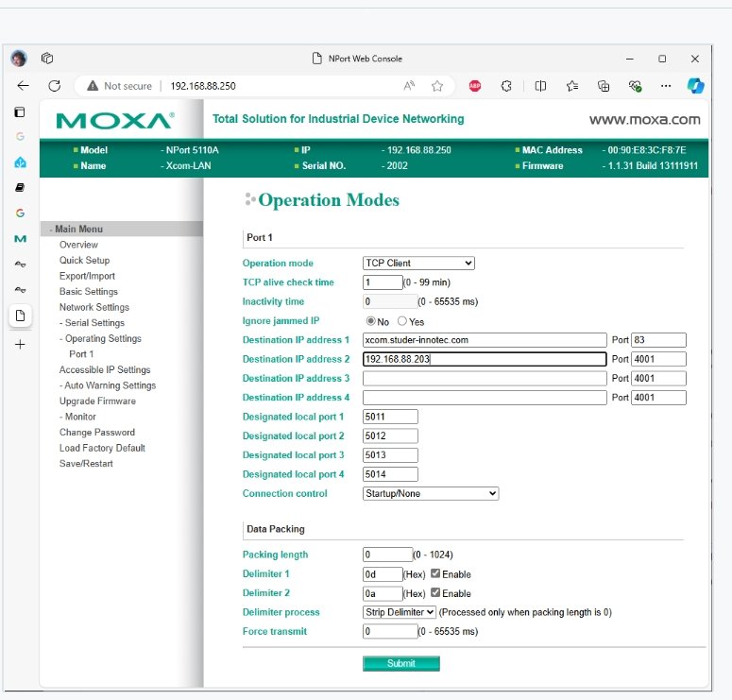
Task: Focus the TCP alive check time field
Action: point(382,282)
